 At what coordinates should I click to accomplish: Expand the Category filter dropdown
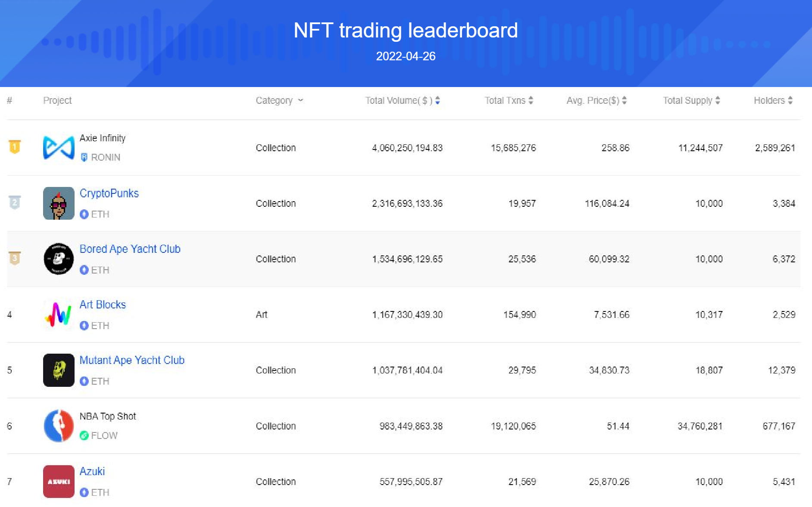coord(279,100)
